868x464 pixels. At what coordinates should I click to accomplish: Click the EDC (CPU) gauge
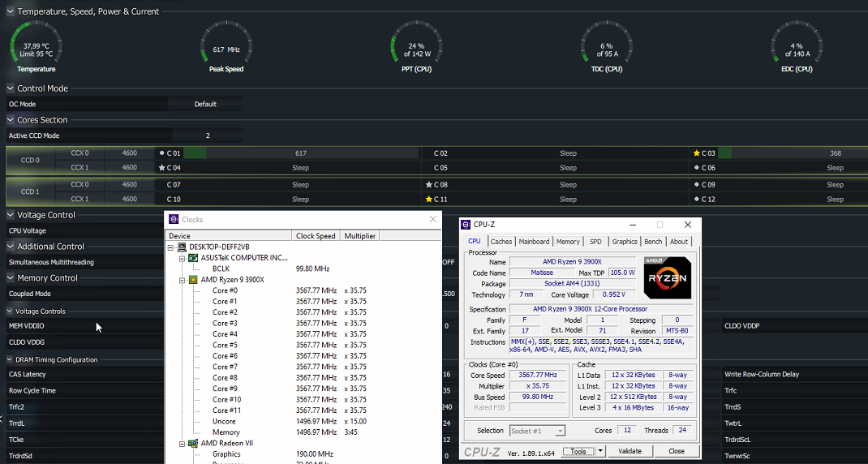coord(797,47)
